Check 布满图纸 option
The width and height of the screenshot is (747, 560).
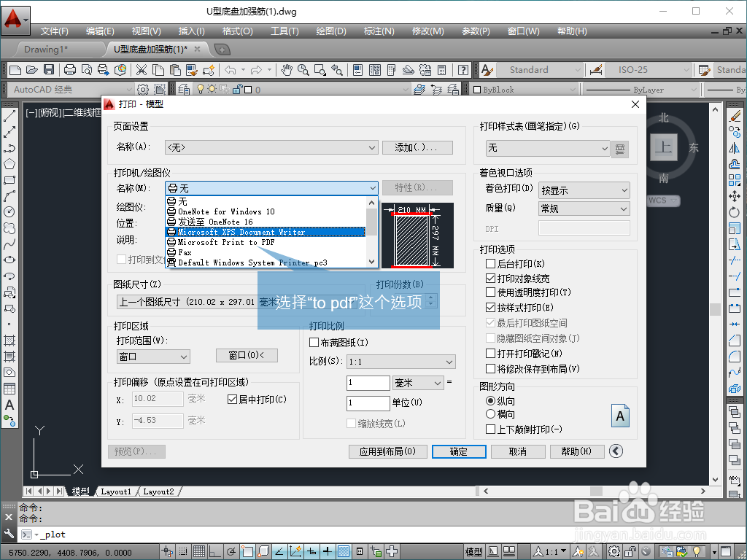(314, 343)
